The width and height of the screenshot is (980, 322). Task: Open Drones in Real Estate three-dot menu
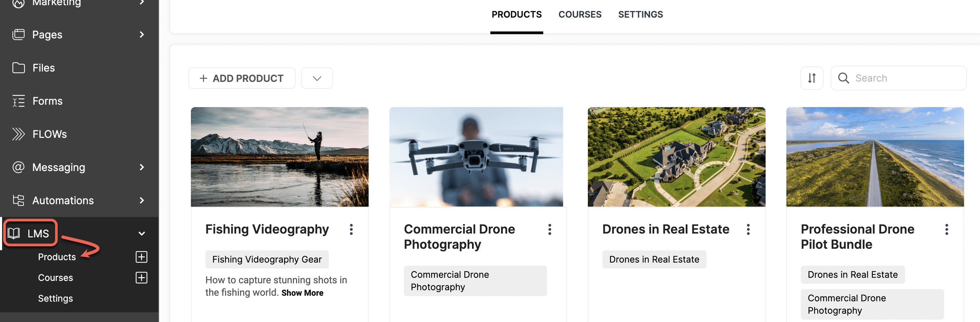pos(748,229)
